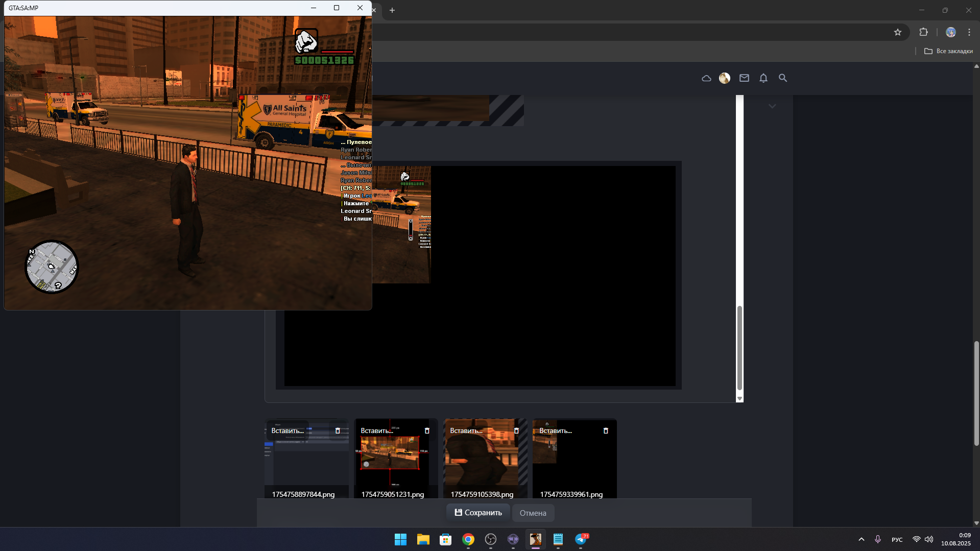This screenshot has width=980, height=551.
Task: Open Telegram from the taskbar
Action: tap(581, 539)
